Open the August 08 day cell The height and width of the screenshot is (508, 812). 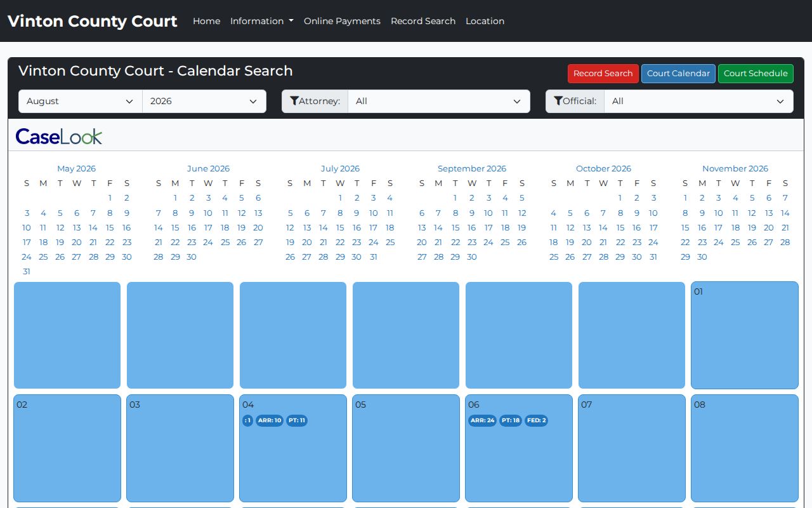click(x=745, y=448)
